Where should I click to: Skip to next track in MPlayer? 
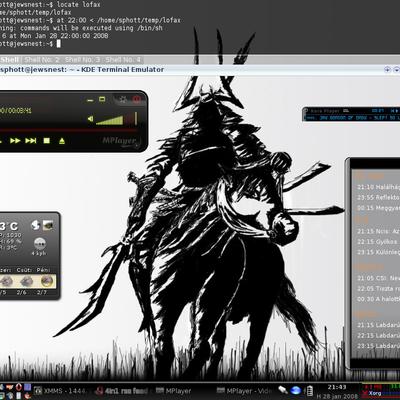[31, 141]
